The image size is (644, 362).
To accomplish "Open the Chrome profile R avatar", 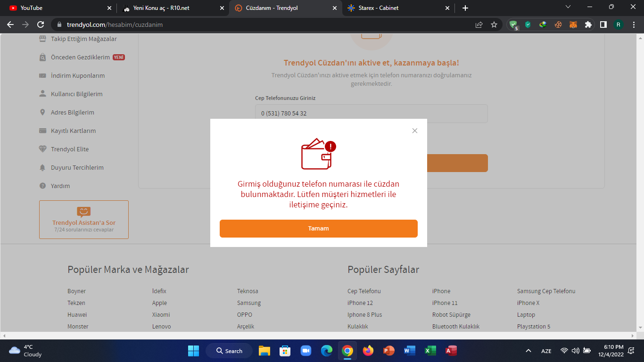I will pyautogui.click(x=619, y=25).
